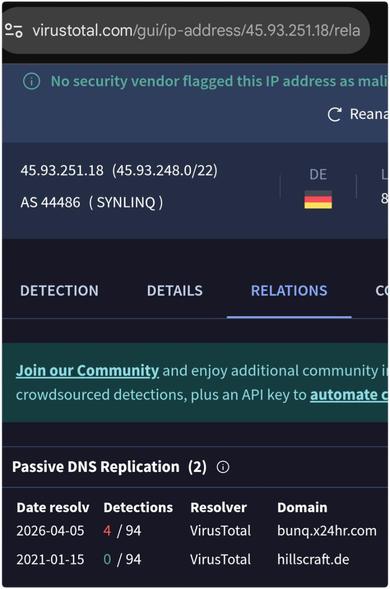Click the Detections column header

(138, 507)
